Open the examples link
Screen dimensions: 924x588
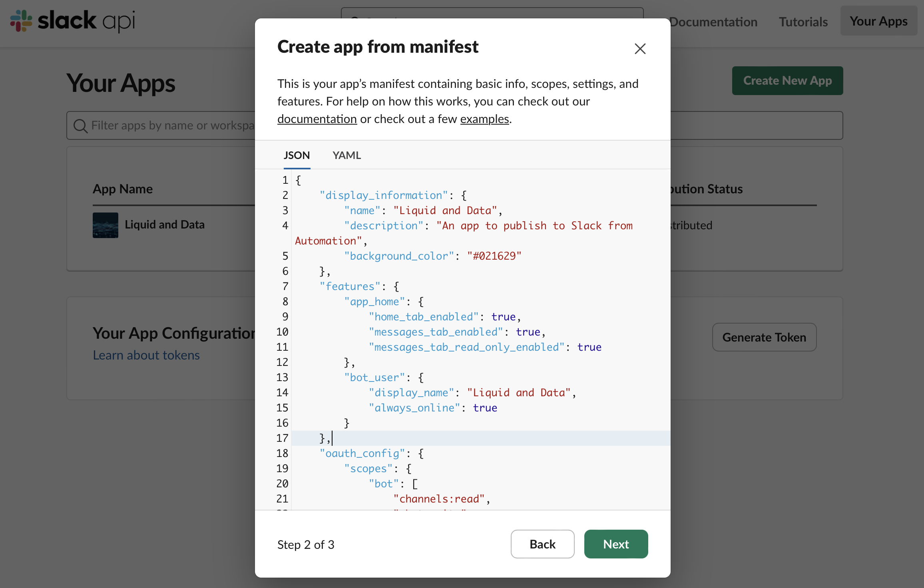click(484, 119)
